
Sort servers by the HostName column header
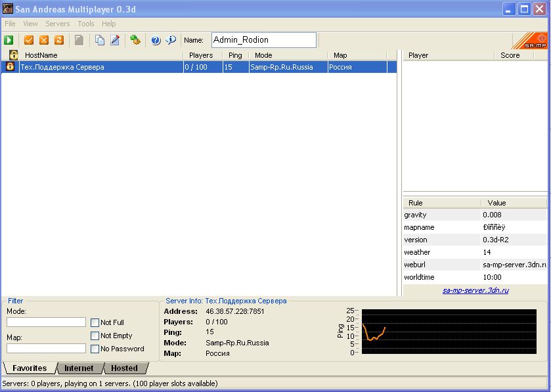101,55
